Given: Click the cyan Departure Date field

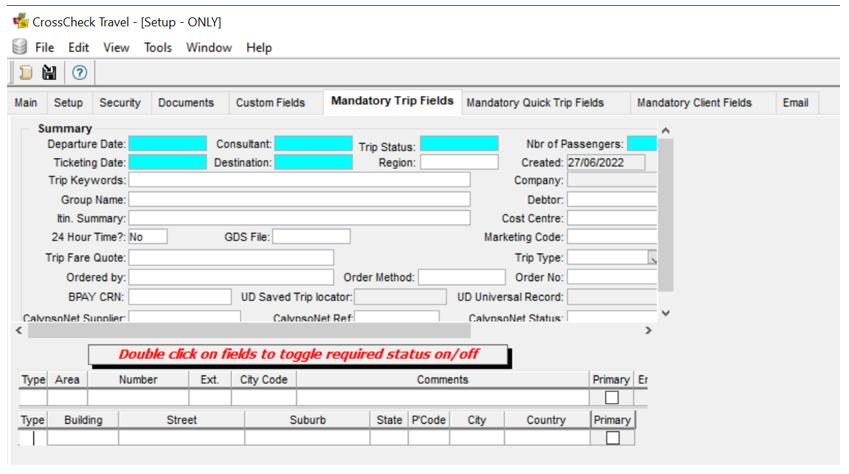Looking at the screenshot, I should pyautogui.click(x=168, y=144).
